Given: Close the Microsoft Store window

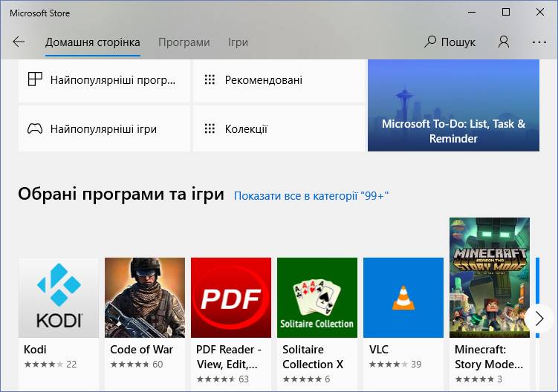Looking at the screenshot, I should (540, 12).
